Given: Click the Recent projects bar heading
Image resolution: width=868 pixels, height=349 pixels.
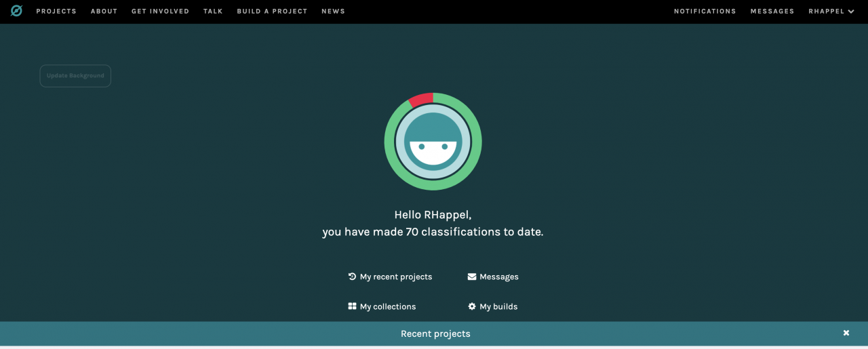Looking at the screenshot, I should tap(435, 333).
